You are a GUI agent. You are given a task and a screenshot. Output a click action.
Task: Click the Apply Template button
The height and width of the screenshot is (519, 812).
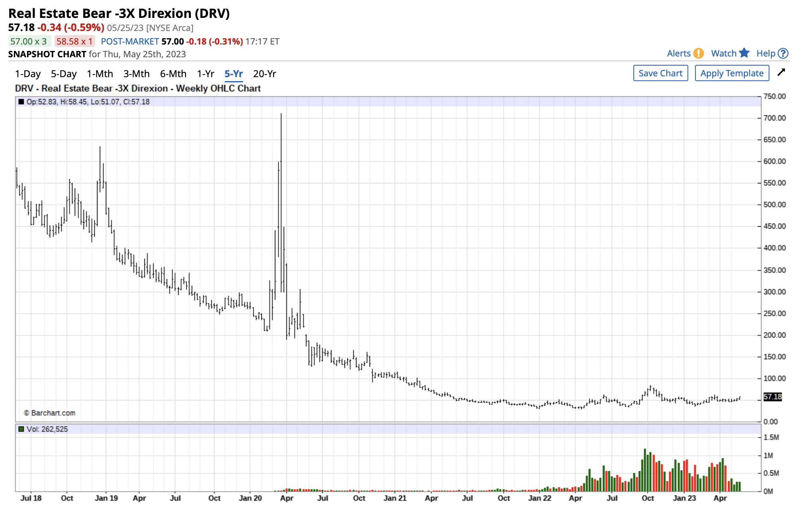732,73
